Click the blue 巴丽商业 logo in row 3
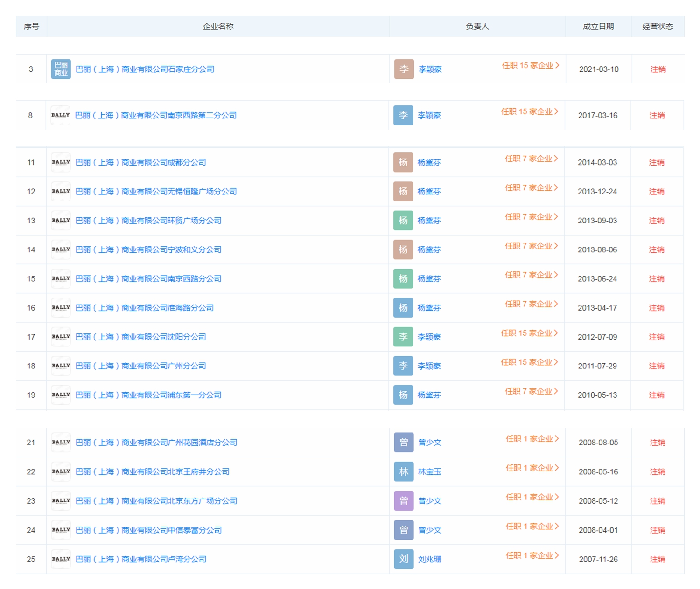700x589 pixels. pyautogui.click(x=61, y=69)
